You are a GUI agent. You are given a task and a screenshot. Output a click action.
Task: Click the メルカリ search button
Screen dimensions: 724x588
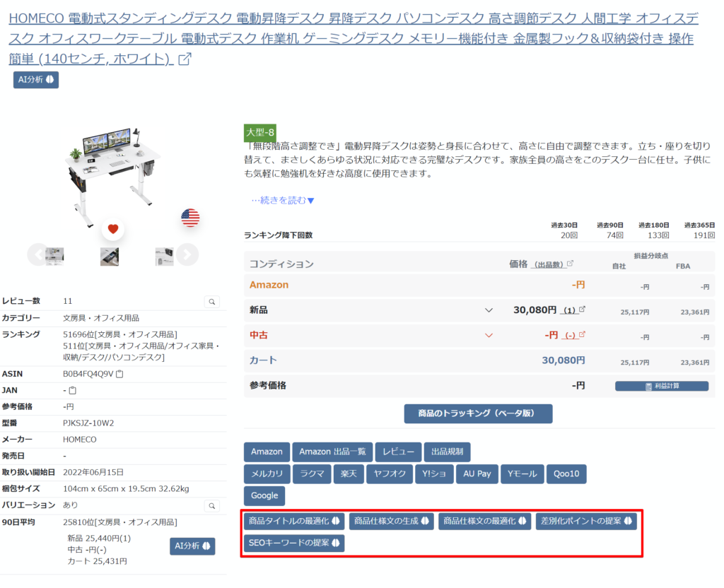267,474
